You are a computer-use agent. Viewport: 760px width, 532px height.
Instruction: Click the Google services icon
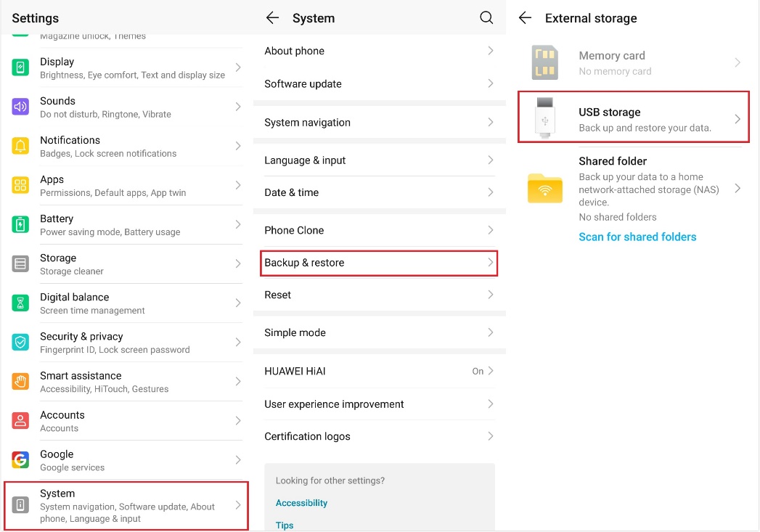pos(20,459)
